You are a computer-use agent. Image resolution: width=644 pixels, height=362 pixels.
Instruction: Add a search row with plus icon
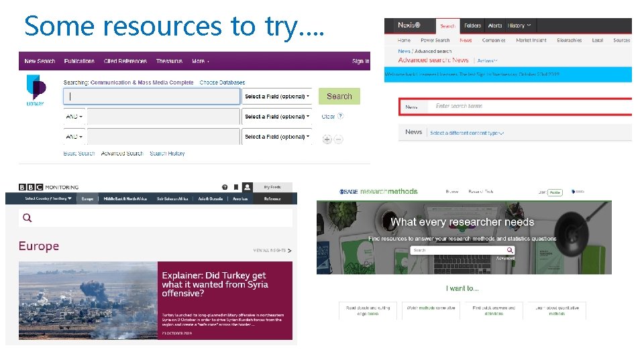(x=327, y=139)
